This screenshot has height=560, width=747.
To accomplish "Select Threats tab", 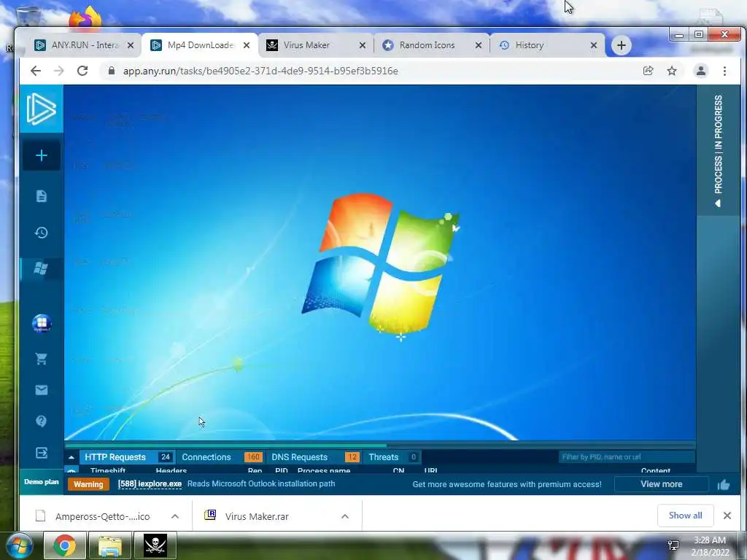I will [393, 457].
